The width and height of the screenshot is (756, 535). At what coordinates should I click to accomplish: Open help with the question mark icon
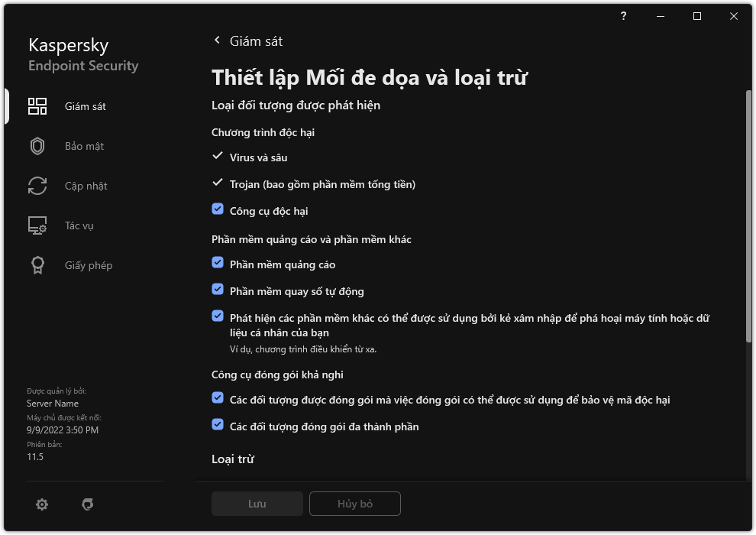624,16
